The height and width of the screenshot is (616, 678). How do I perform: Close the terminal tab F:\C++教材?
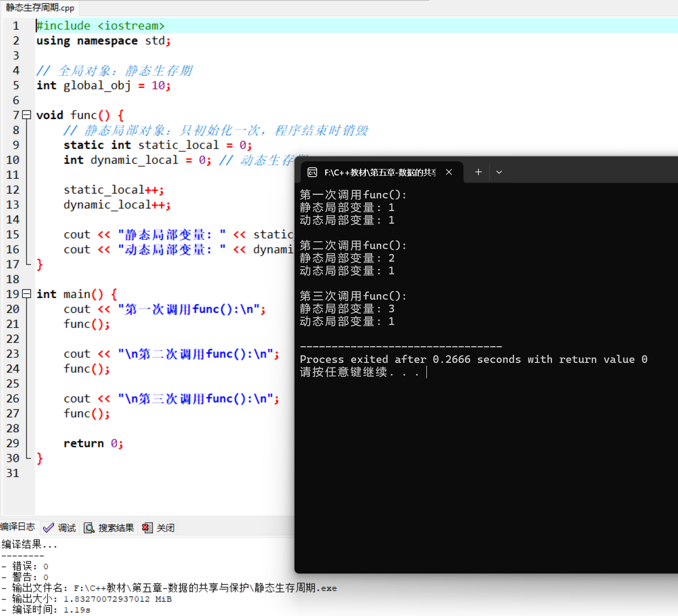point(449,172)
